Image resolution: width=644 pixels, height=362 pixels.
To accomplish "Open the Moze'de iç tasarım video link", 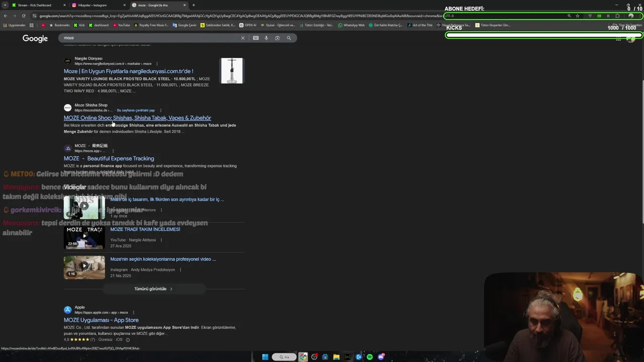I will click(167, 199).
